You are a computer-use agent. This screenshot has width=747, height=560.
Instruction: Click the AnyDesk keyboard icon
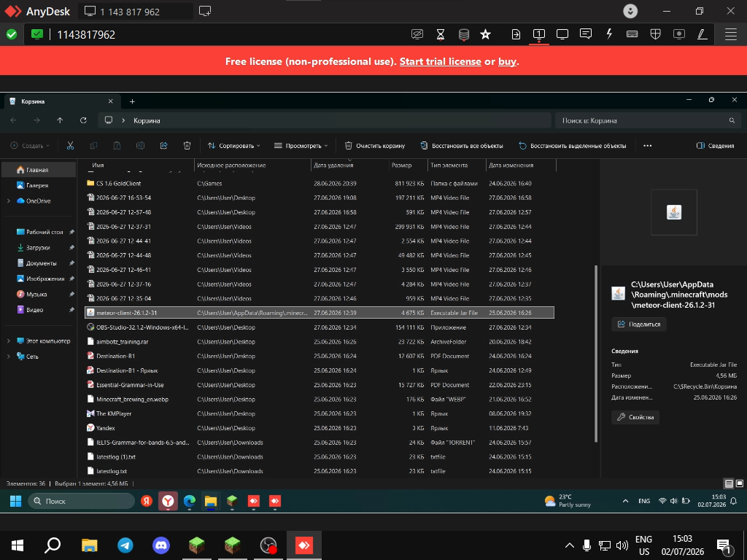coord(632,34)
